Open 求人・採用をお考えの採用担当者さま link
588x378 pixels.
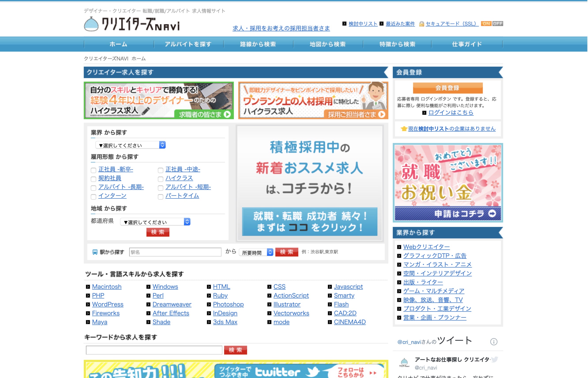[x=281, y=28]
